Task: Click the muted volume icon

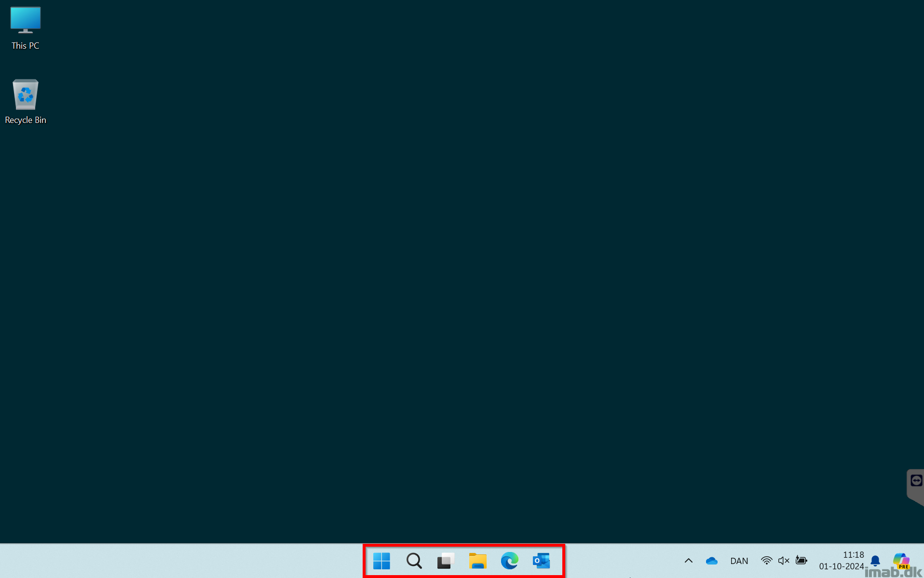Action: [x=784, y=561]
